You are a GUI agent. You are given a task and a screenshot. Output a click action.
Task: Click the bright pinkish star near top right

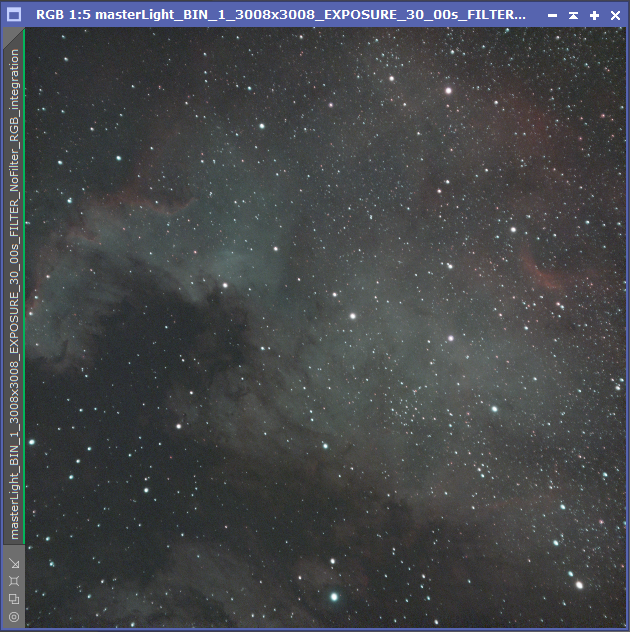448,91
